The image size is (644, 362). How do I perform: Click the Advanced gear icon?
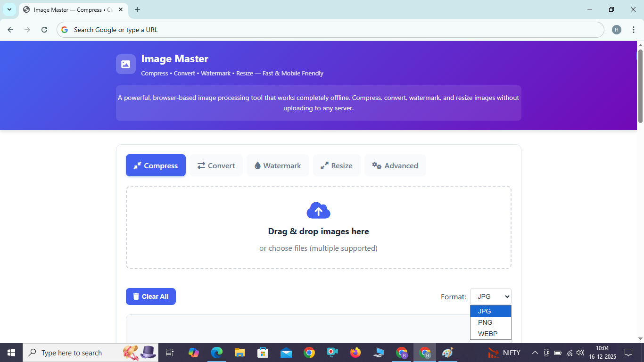[x=376, y=165]
